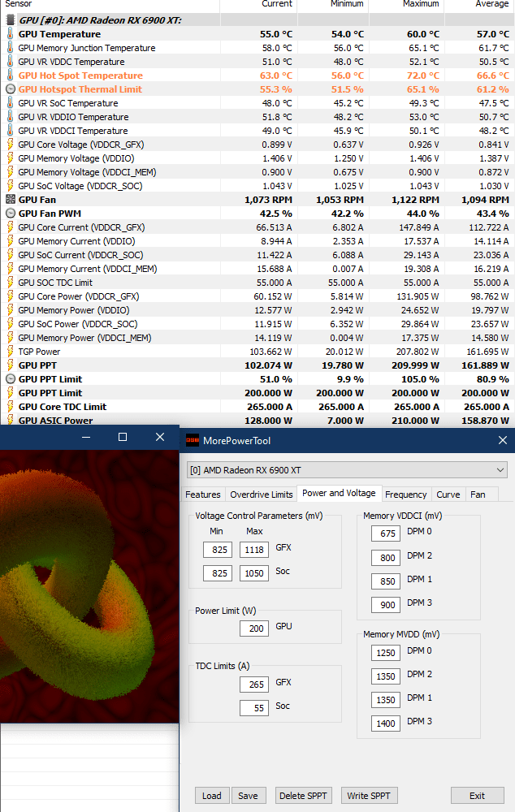Image resolution: width=515 pixels, height=812 pixels.
Task: Click the GFX Max voltage field 1118
Action: tap(254, 550)
